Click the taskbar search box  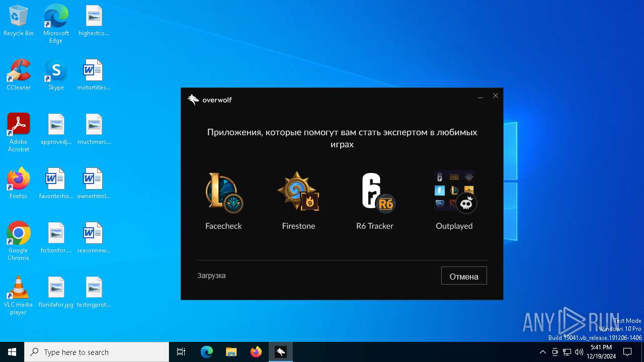97,352
